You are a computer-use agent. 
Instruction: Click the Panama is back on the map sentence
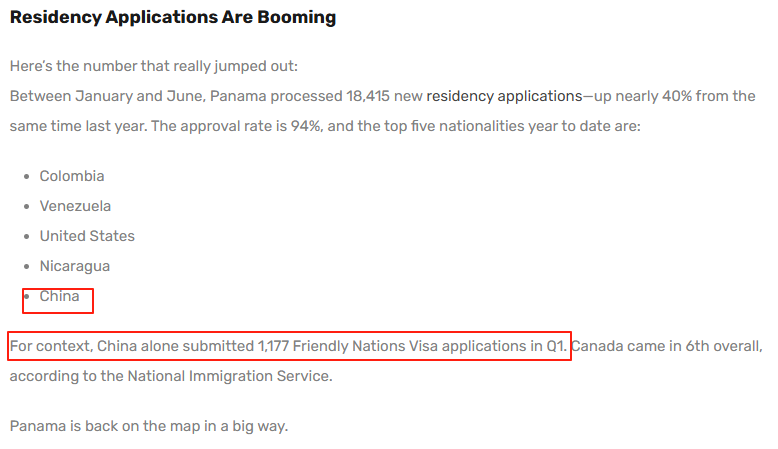point(149,426)
